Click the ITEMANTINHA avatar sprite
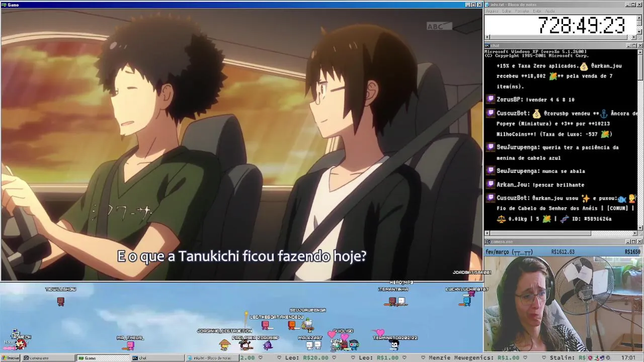644x362 pixels. pos(392,301)
